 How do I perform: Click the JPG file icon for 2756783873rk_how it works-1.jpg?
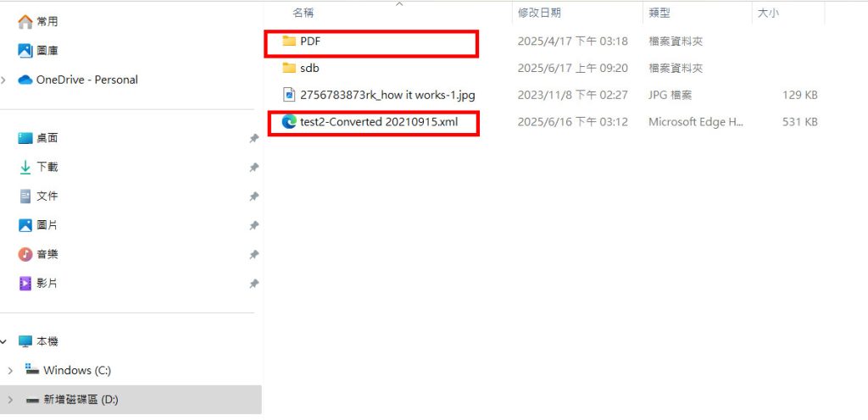[x=289, y=95]
